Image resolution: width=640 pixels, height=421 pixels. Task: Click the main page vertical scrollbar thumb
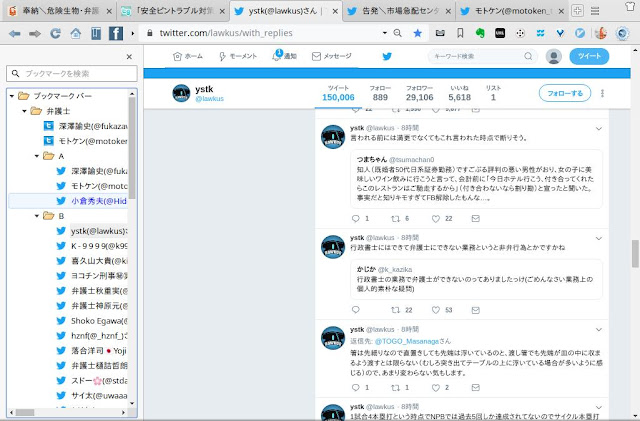[635, 254]
